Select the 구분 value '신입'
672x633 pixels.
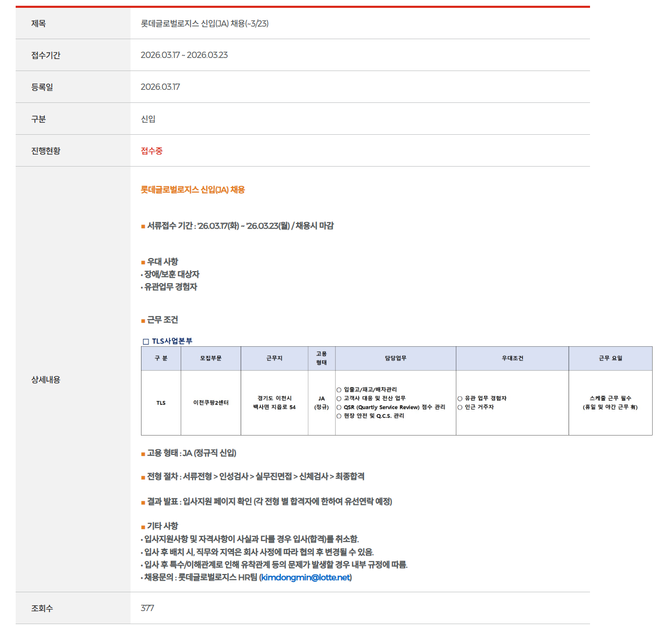(148, 119)
